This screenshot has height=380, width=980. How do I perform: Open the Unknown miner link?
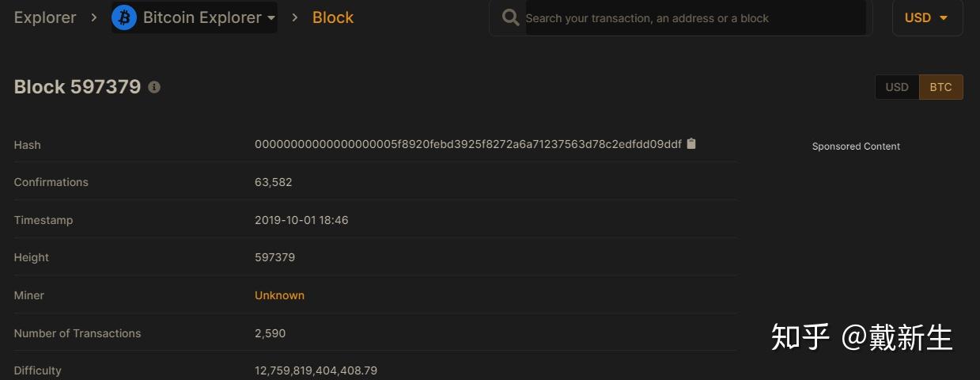pyautogui.click(x=279, y=295)
